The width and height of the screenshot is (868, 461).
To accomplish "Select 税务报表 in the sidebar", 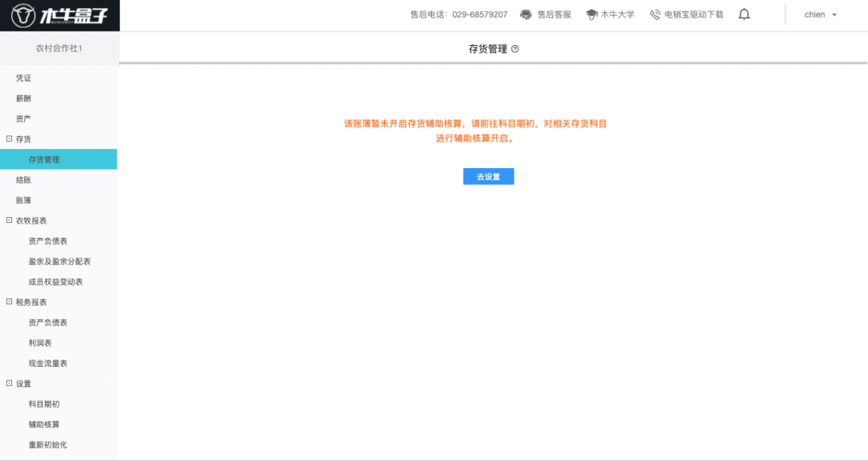I will click(x=31, y=302).
